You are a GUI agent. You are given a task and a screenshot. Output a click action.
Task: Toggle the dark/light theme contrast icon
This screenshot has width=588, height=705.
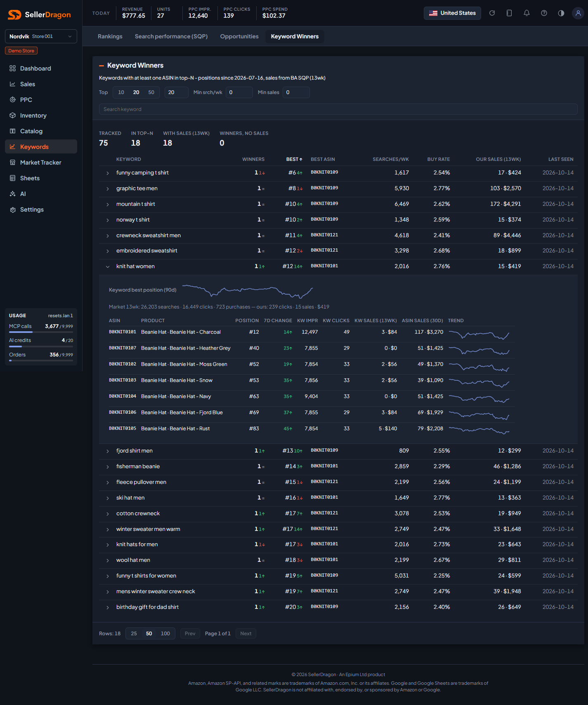click(x=561, y=13)
